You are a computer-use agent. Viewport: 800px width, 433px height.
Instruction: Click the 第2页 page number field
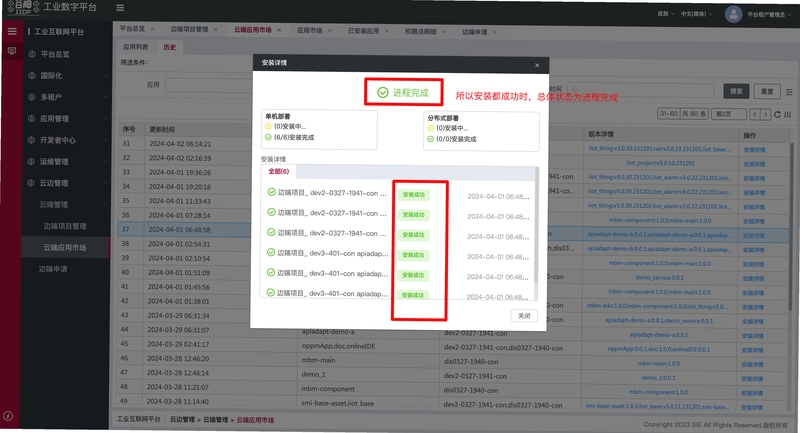[730, 114]
